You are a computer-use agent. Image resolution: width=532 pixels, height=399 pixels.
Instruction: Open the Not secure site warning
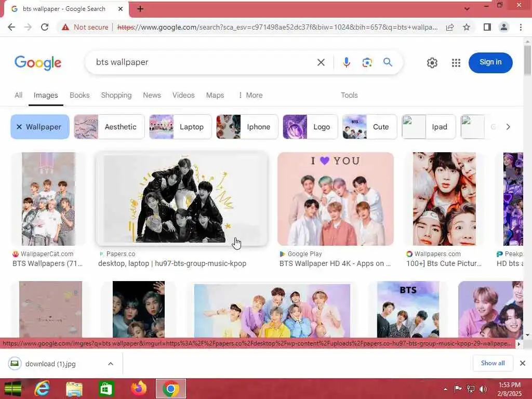[85, 27]
